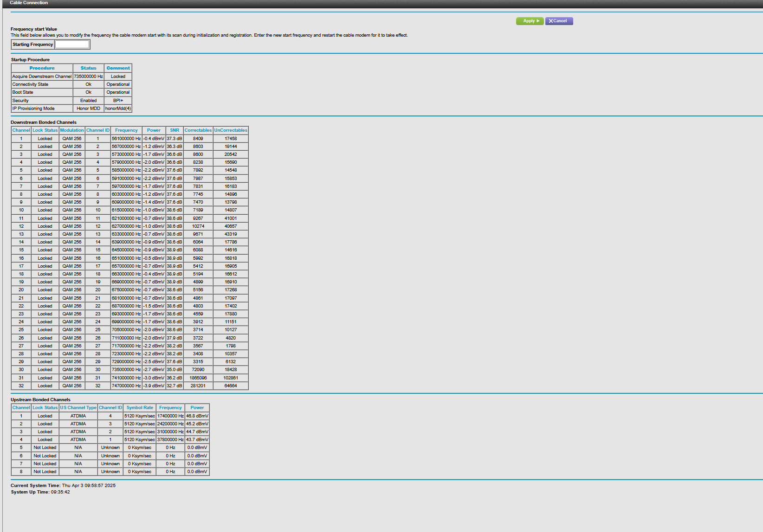Click the SNR column header
The width and height of the screenshot is (763, 532).
(175, 130)
